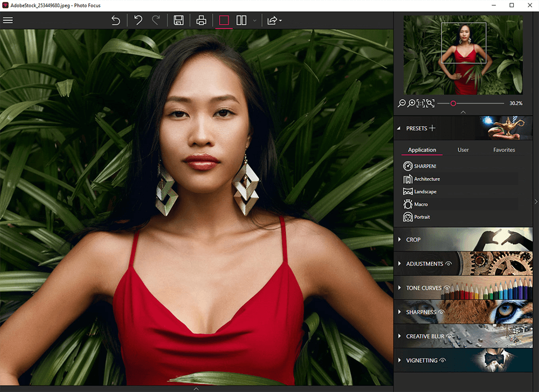This screenshot has height=392, width=539.
Task: Click the zoom level slider handle
Action: 453,103
